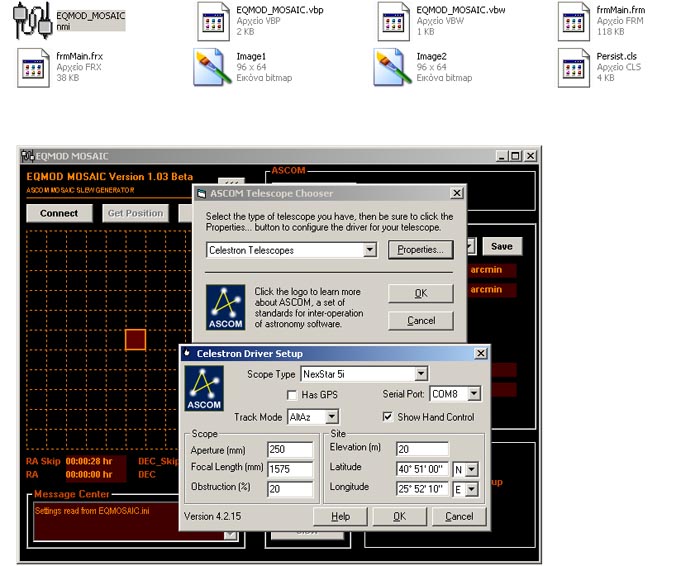Select the Image1 bitmap icon

(212, 67)
